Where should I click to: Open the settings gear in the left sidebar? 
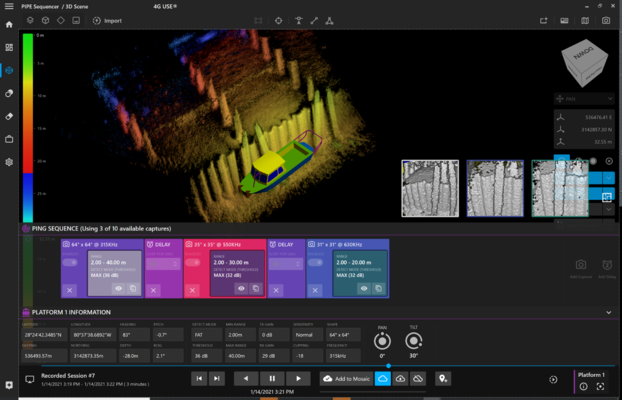9,162
